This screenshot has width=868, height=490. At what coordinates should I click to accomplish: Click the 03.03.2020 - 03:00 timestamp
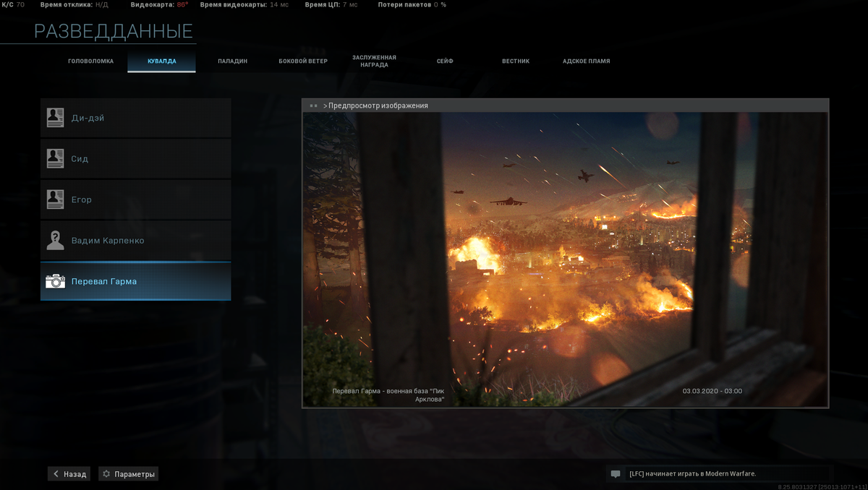click(x=712, y=391)
